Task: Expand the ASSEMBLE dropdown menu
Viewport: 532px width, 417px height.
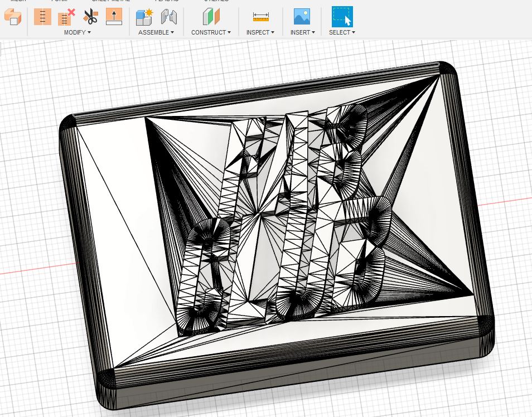Action: pos(156,32)
